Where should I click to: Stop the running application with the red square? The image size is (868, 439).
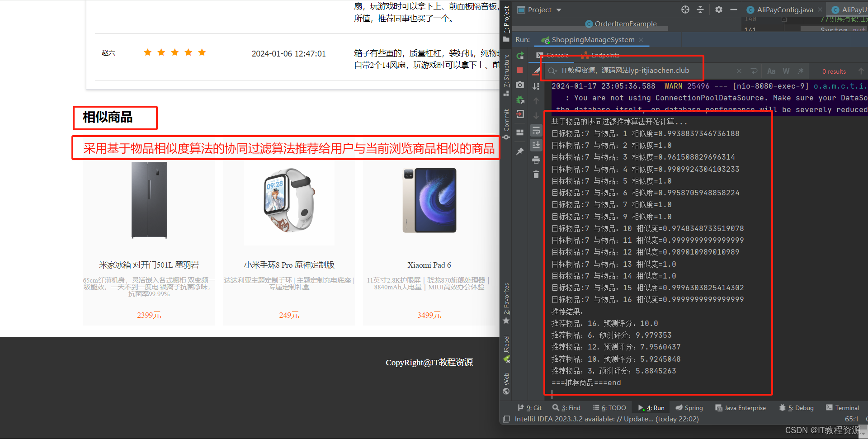coord(520,70)
